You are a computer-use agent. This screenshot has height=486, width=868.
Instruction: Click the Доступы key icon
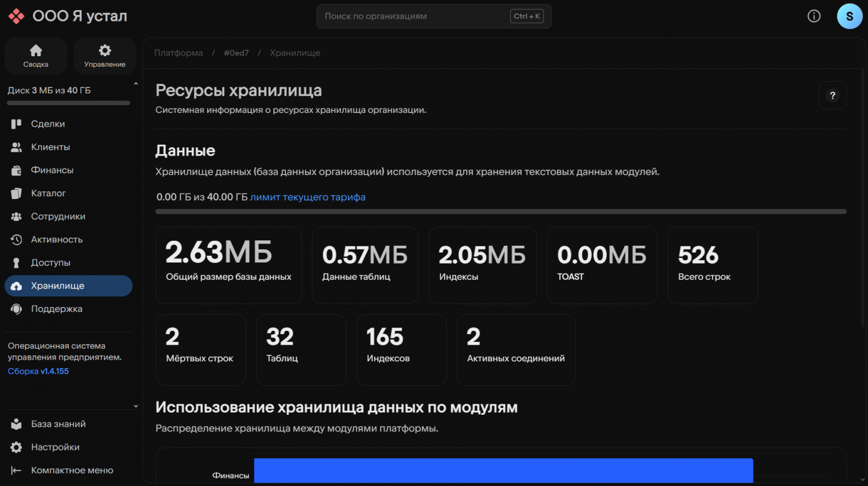(16, 262)
